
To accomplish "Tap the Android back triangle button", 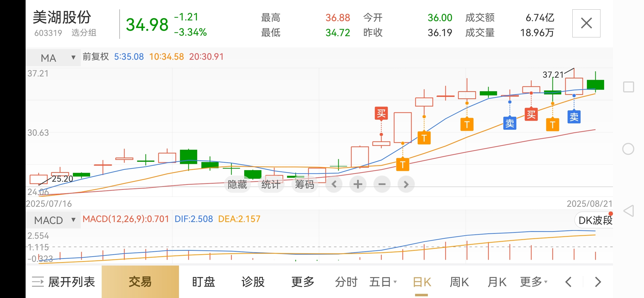I will (628, 211).
